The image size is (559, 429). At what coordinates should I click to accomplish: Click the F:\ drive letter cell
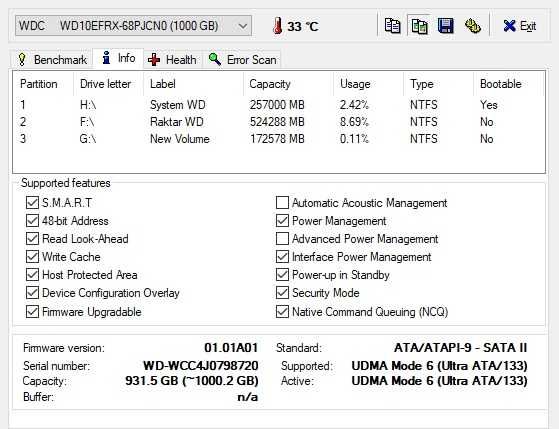[x=87, y=122]
